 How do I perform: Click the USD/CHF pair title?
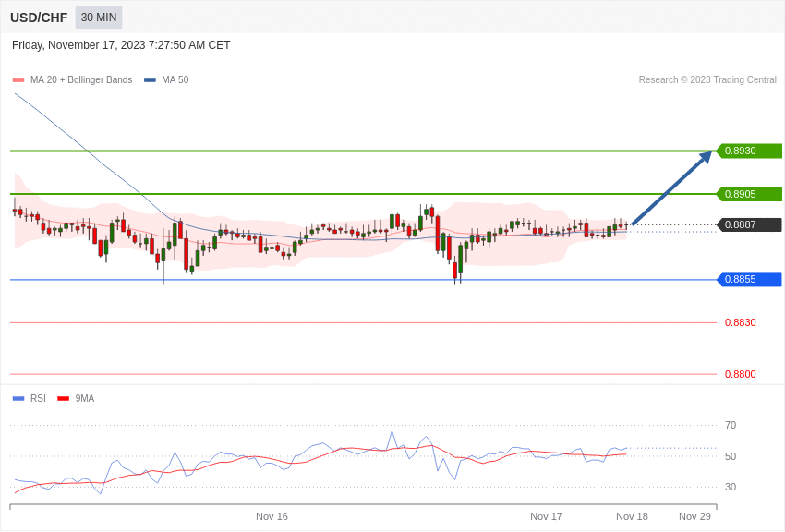pyautogui.click(x=39, y=18)
